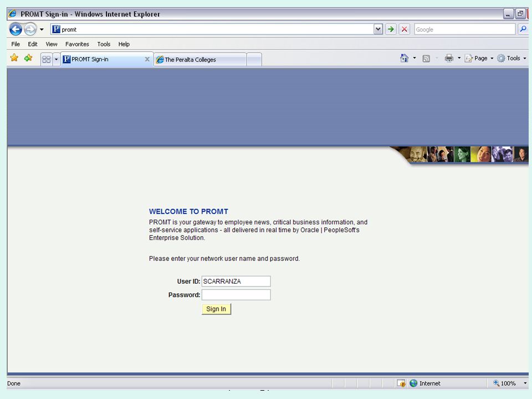Open the Help menu

124,44
